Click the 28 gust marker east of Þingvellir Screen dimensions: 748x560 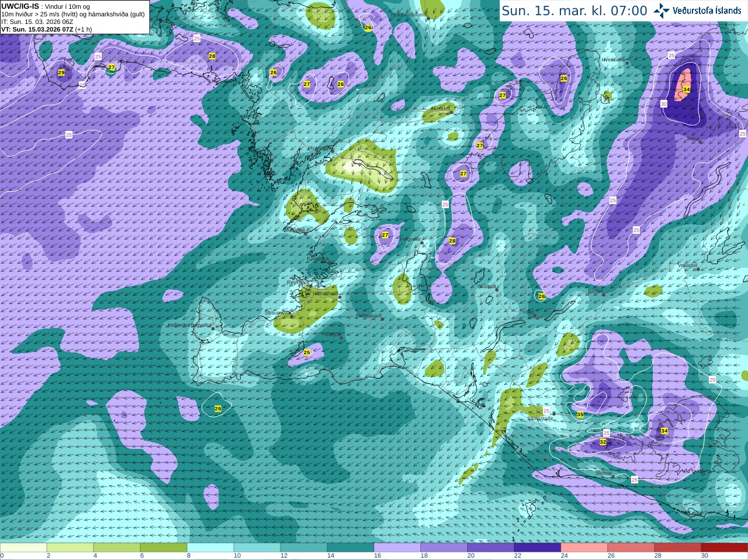[x=452, y=241]
